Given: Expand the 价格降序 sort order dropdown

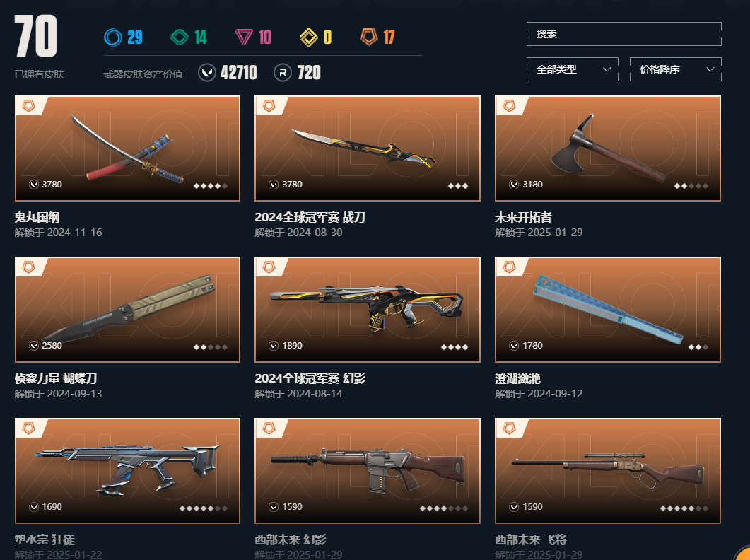Looking at the screenshot, I should (x=675, y=69).
